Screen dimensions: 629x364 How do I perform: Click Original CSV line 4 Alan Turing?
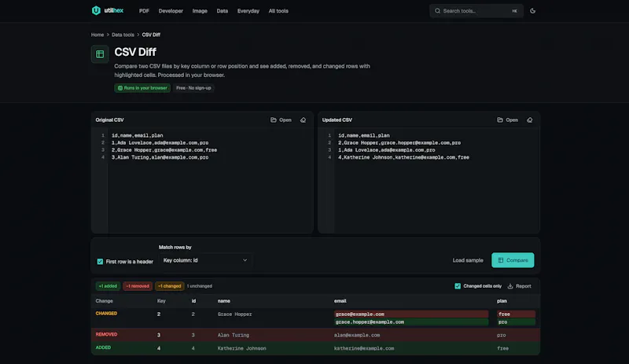pyautogui.click(x=160, y=157)
